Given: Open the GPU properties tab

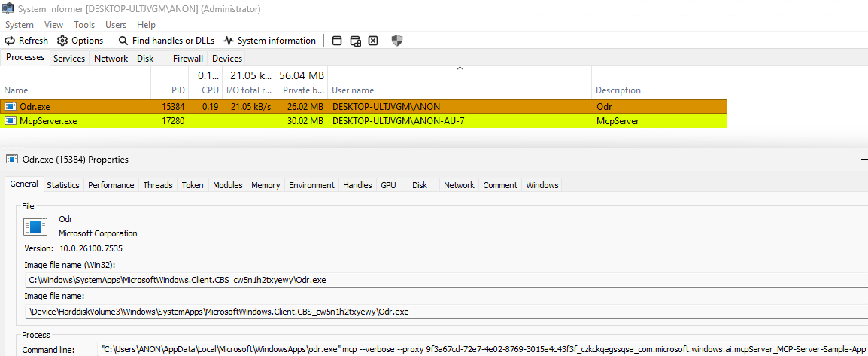Looking at the screenshot, I should 389,185.
